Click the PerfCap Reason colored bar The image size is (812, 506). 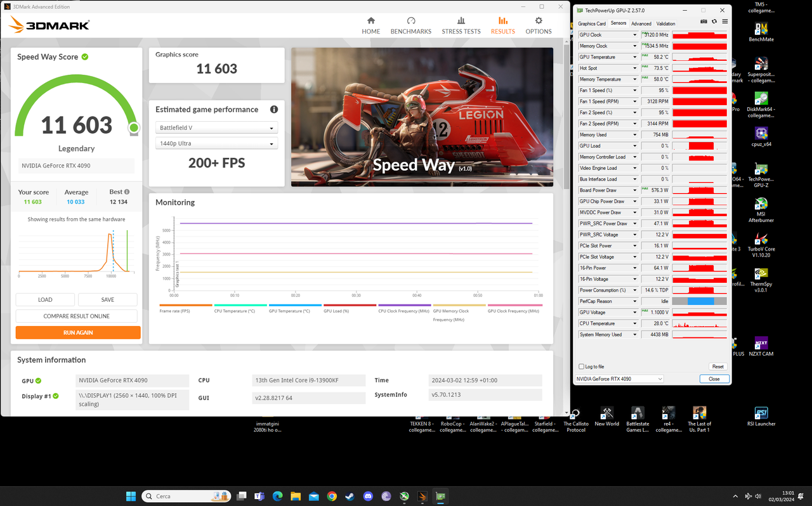pyautogui.click(x=699, y=301)
